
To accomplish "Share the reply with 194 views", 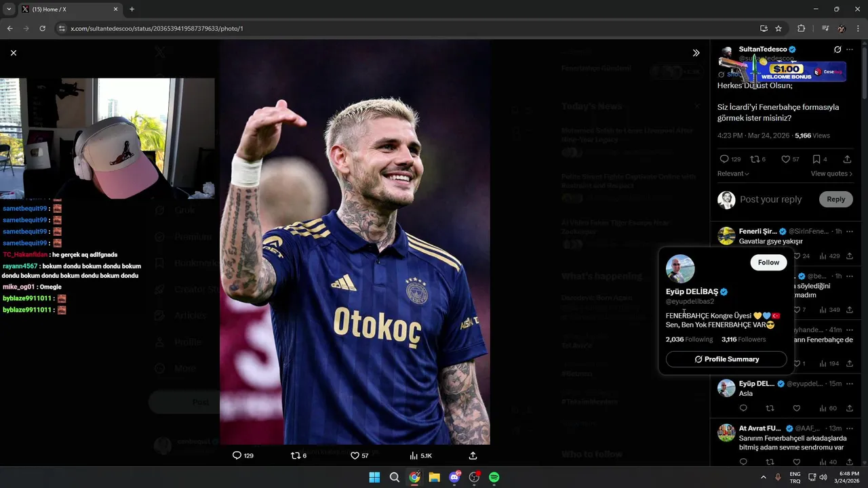I will [x=850, y=364].
